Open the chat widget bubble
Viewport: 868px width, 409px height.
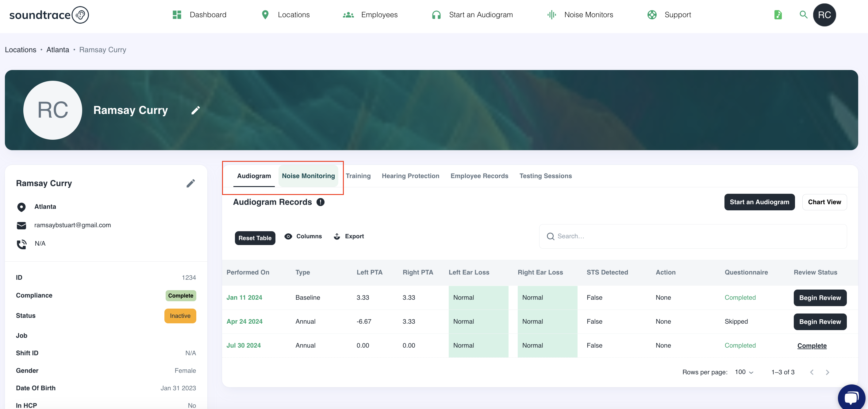tap(851, 397)
